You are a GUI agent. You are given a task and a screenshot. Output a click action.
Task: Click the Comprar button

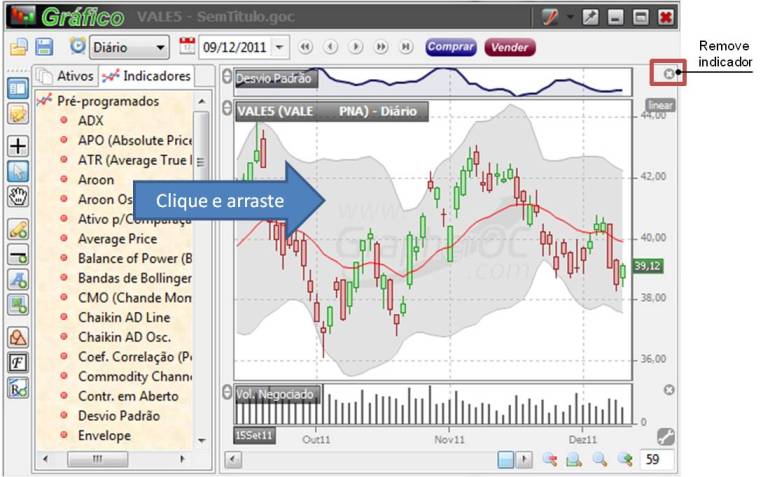pyautogui.click(x=451, y=47)
